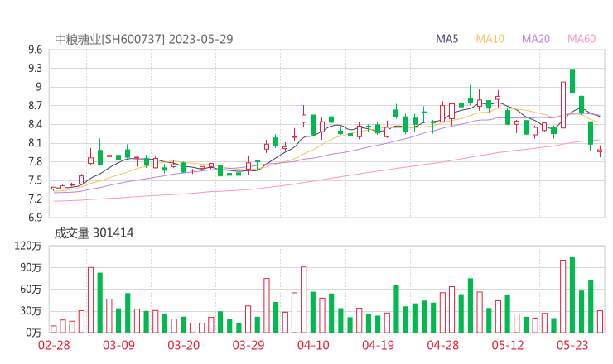Select the 8.7 price axis label
The height and width of the screenshot is (364, 613).
coord(35,106)
